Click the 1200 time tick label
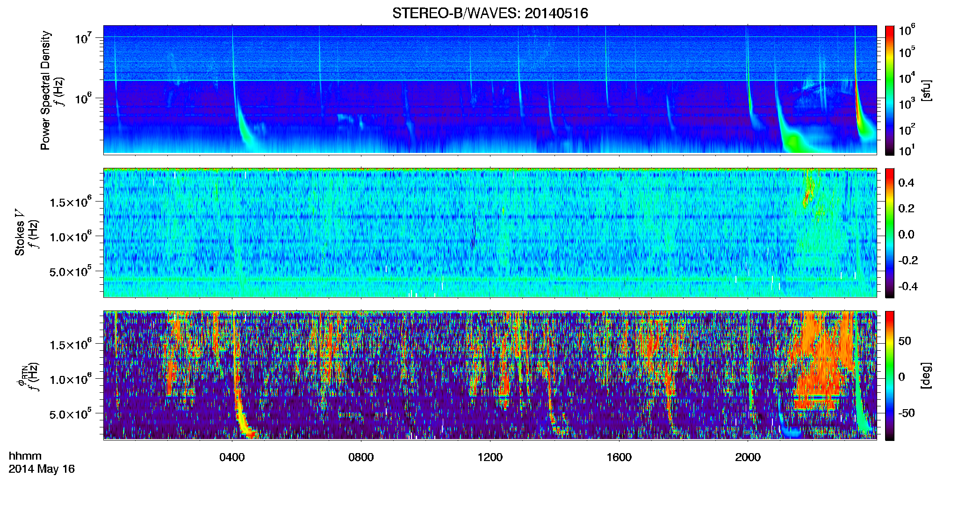 [490, 457]
